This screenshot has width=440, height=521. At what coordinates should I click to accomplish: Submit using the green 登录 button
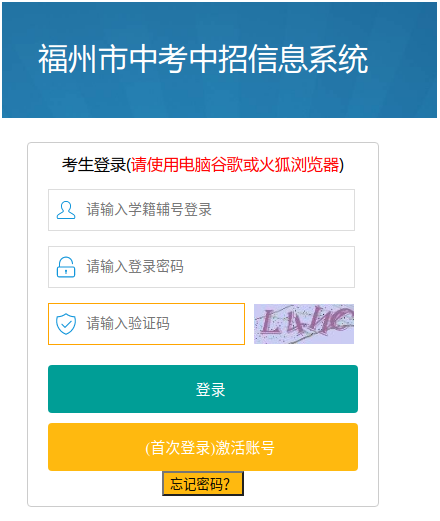click(x=203, y=389)
